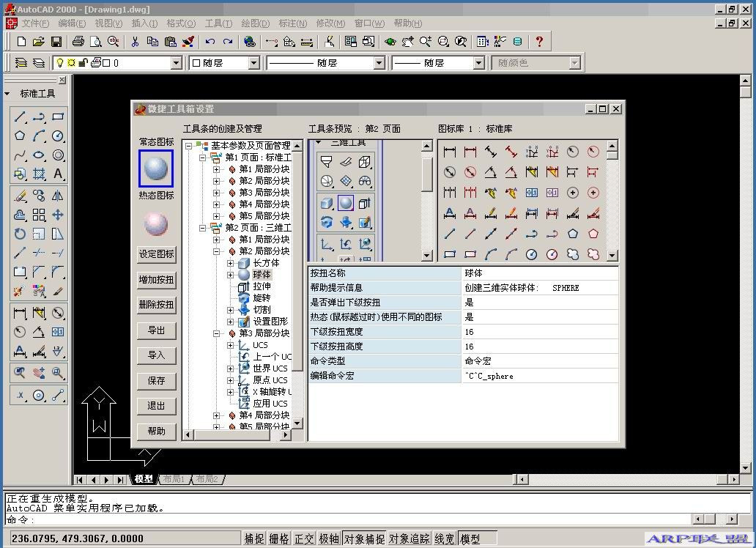This screenshot has width=756, height=548.
Task: Pick the pentagon icon in icon library
Action: pos(572,234)
